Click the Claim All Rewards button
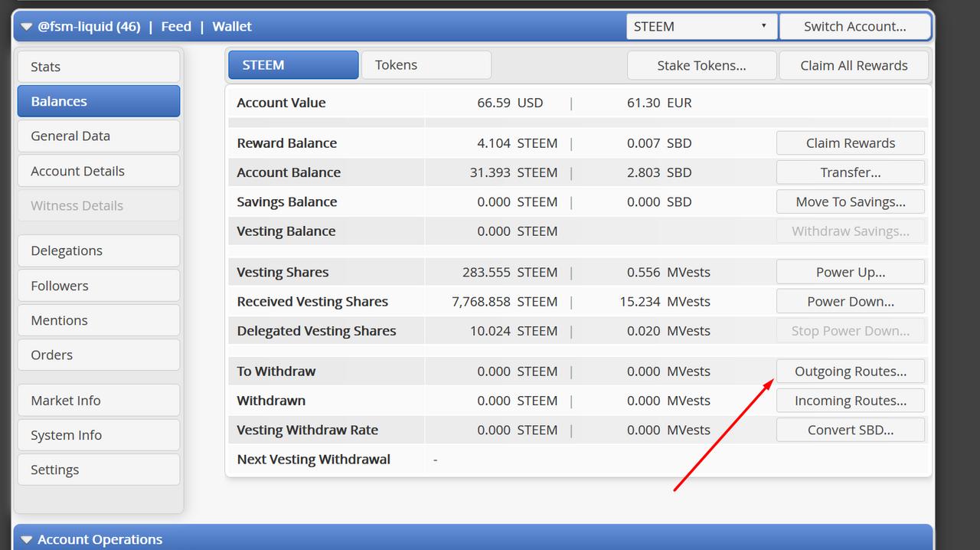980x550 pixels. coord(854,65)
